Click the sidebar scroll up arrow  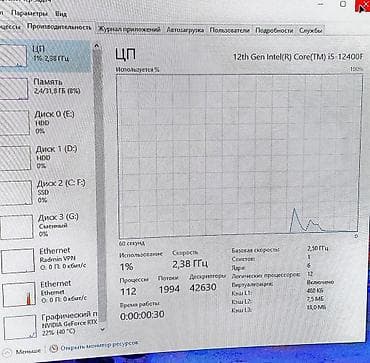(x=96, y=46)
